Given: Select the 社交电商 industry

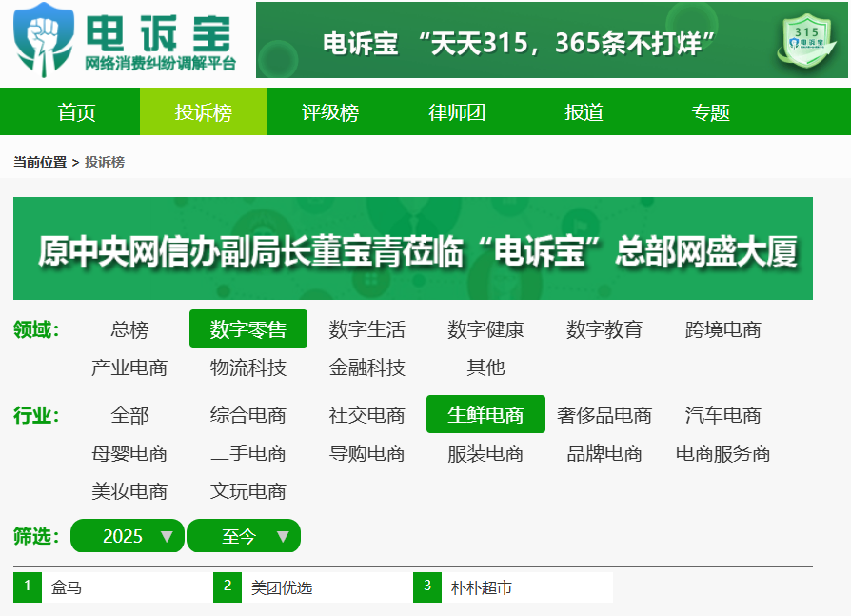Looking at the screenshot, I should point(366,415).
